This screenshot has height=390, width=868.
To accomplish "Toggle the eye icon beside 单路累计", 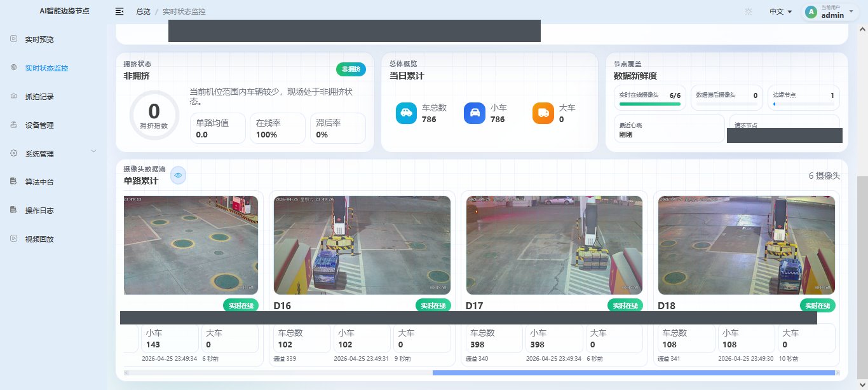I will 179,175.
